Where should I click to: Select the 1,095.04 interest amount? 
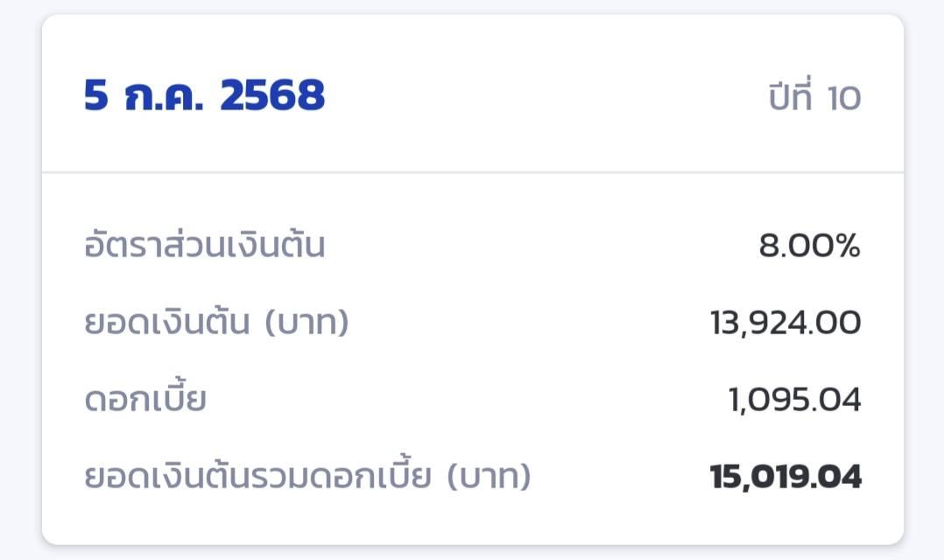795,399
